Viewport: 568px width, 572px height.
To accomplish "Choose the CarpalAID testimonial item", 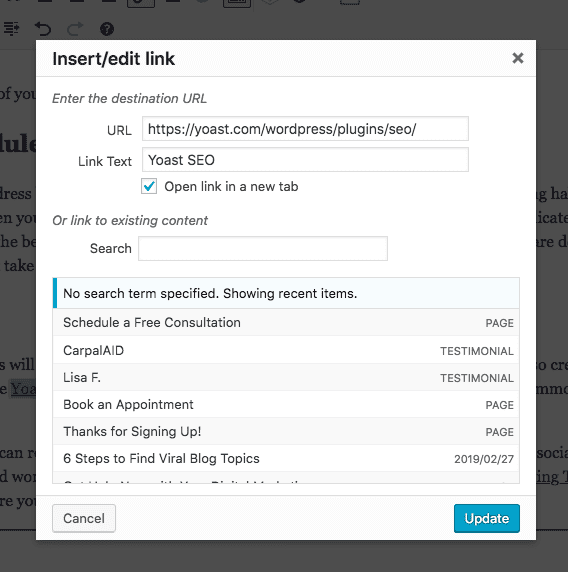I will [x=286, y=350].
